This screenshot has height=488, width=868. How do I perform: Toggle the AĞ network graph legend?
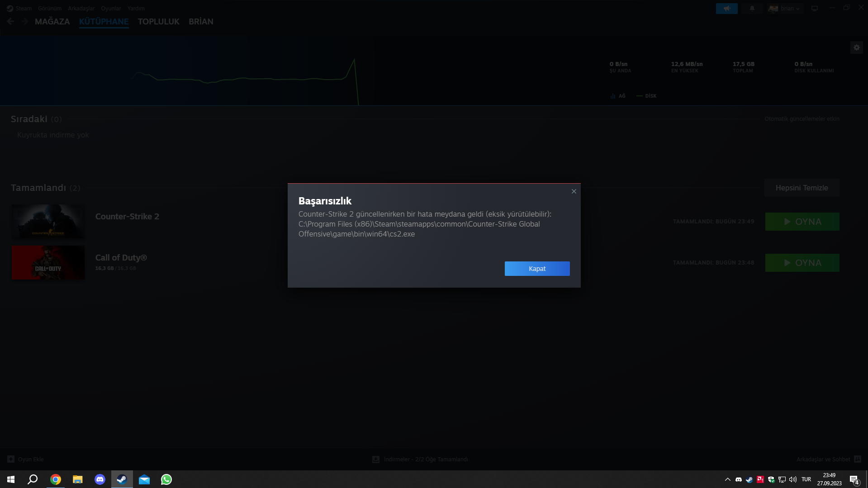617,96
